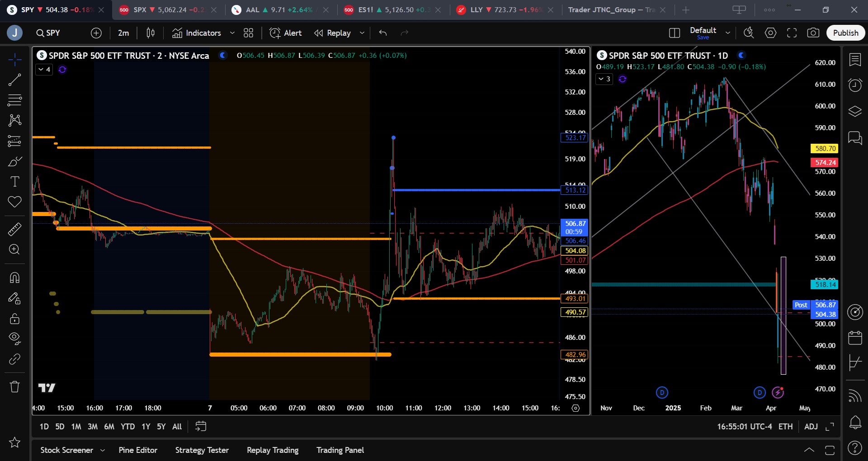Open the patterns drawing tool
Screen dimensions: 868x461
(14, 120)
